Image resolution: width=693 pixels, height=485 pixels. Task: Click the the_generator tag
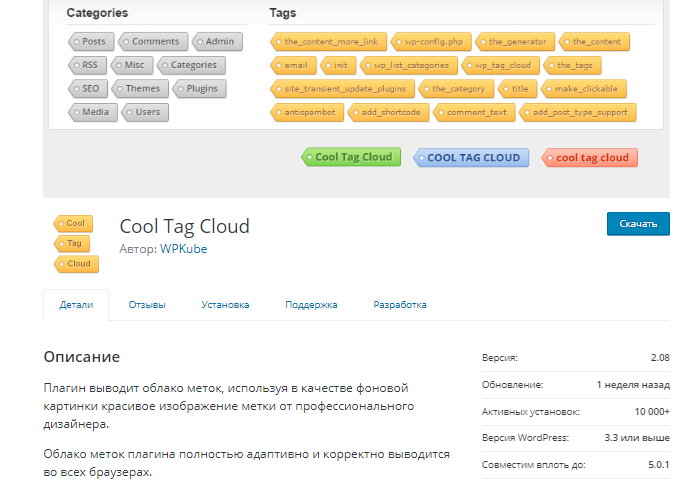(515, 42)
